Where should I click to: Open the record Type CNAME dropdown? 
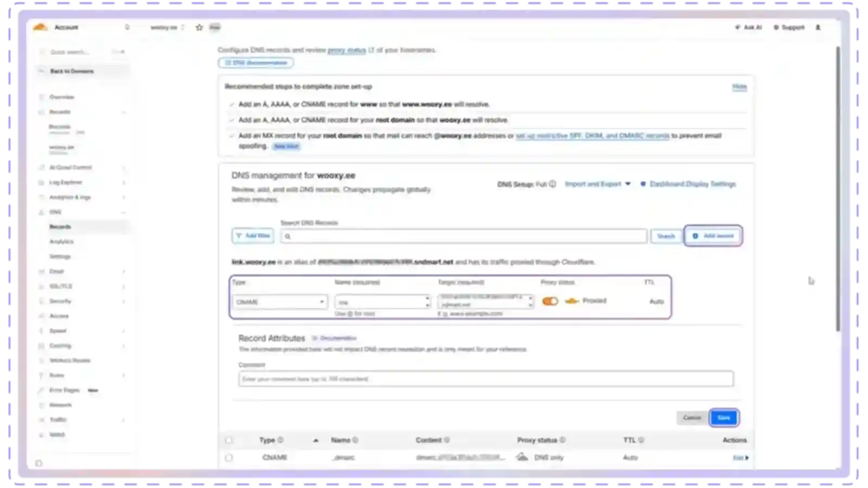(280, 302)
